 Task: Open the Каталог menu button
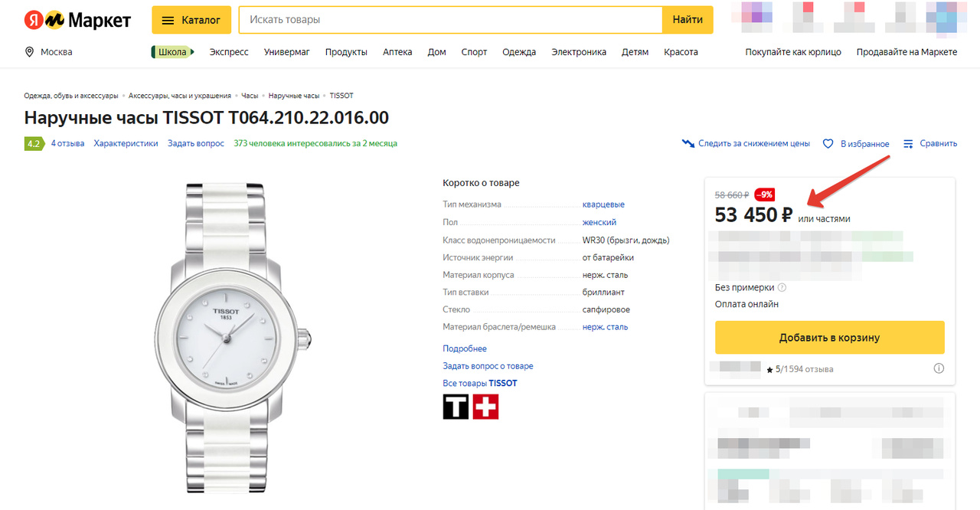pos(191,20)
